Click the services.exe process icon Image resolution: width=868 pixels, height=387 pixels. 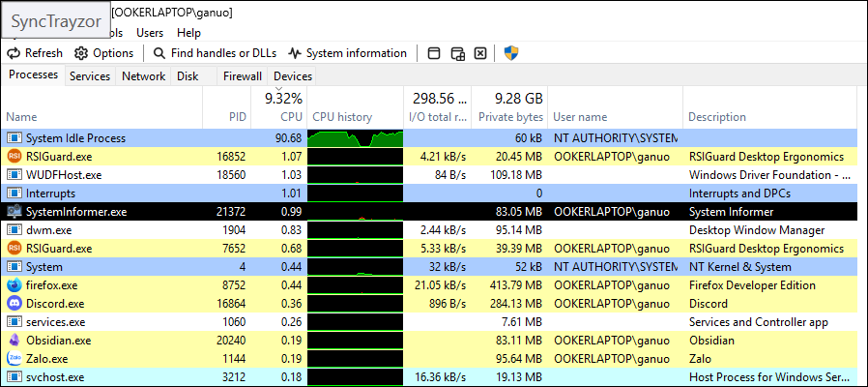click(x=14, y=322)
